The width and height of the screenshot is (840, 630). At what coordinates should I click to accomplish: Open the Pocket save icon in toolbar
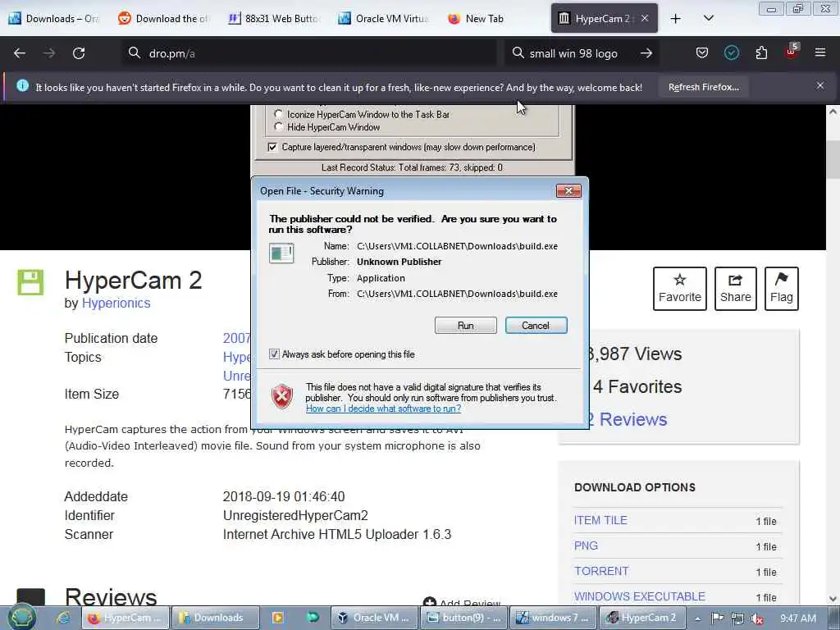click(702, 52)
